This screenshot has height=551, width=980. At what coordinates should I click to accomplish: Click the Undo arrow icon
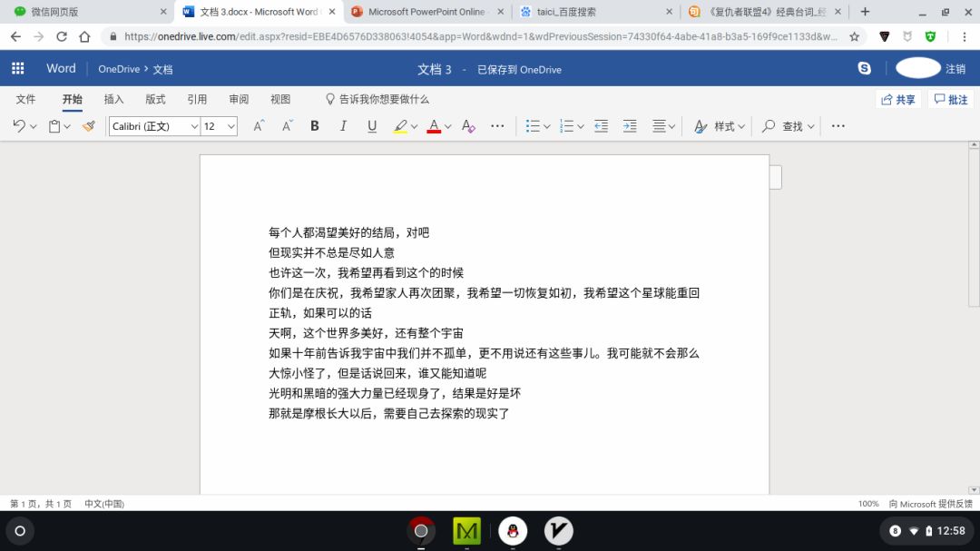[x=19, y=126]
